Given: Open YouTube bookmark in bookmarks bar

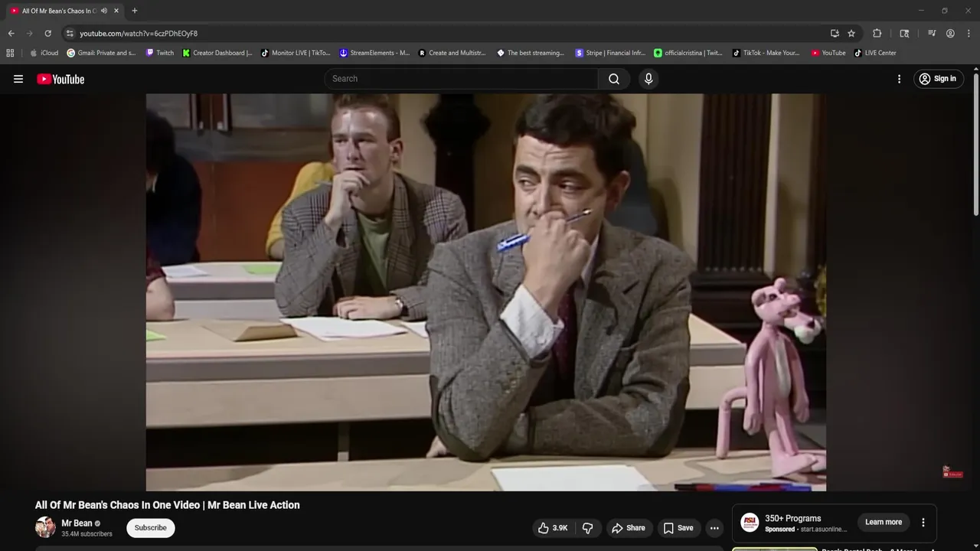Looking at the screenshot, I should click(x=828, y=53).
